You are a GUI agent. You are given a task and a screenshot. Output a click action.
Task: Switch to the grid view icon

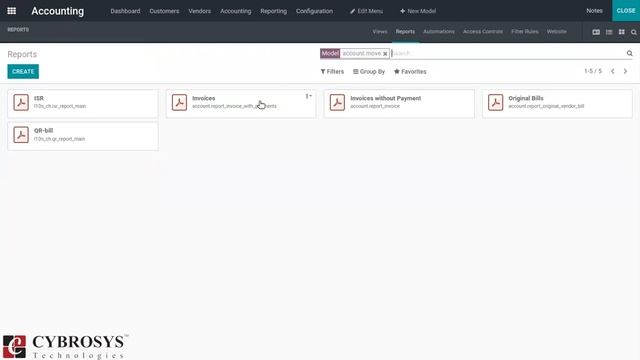coord(622,32)
